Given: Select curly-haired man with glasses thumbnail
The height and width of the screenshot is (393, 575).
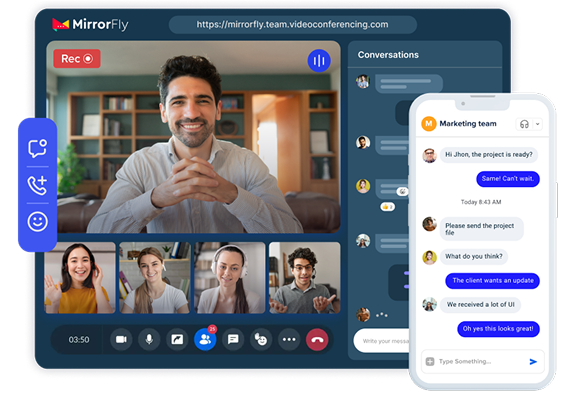Looking at the screenshot, I should pos(304,278).
